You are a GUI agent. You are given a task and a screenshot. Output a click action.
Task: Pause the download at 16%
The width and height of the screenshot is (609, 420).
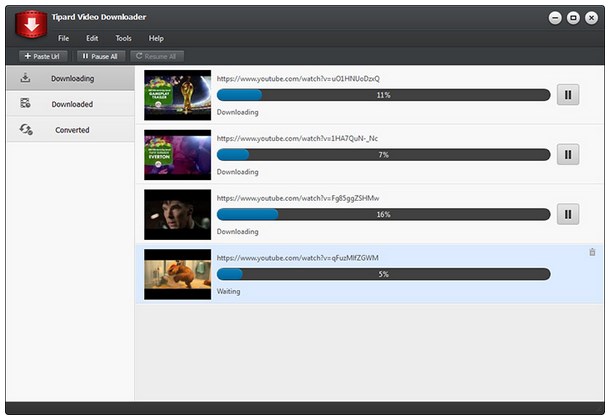pyautogui.click(x=568, y=214)
